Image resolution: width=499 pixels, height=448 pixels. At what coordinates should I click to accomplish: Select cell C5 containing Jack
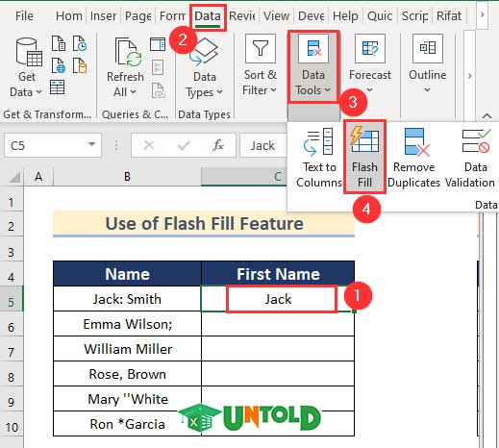tap(278, 299)
